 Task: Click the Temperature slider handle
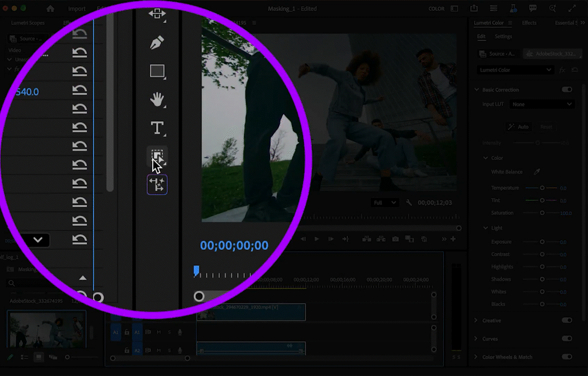pyautogui.click(x=542, y=188)
